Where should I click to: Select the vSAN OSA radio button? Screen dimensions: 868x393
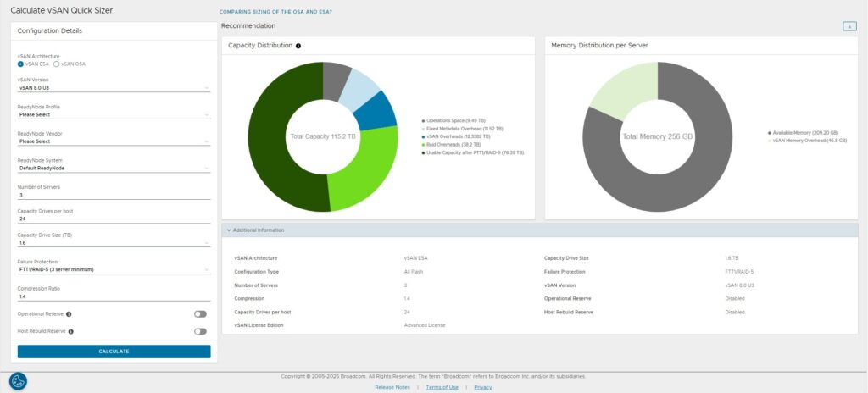[56, 64]
